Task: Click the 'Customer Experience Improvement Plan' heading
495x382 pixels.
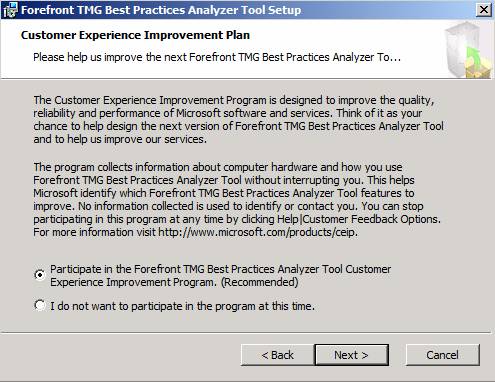Action: (135, 35)
